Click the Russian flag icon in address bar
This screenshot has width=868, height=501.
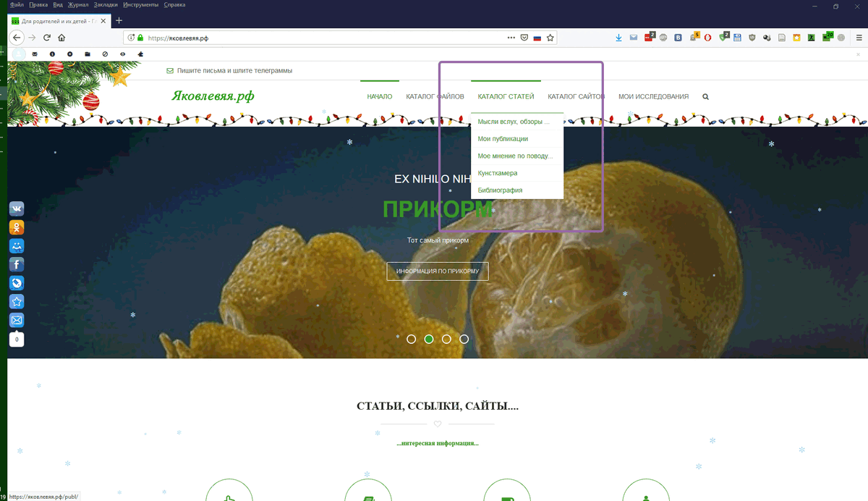point(537,38)
